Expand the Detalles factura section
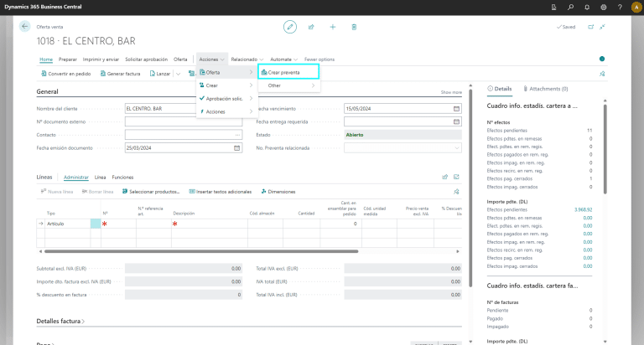The height and width of the screenshot is (345, 644). pyautogui.click(x=61, y=321)
